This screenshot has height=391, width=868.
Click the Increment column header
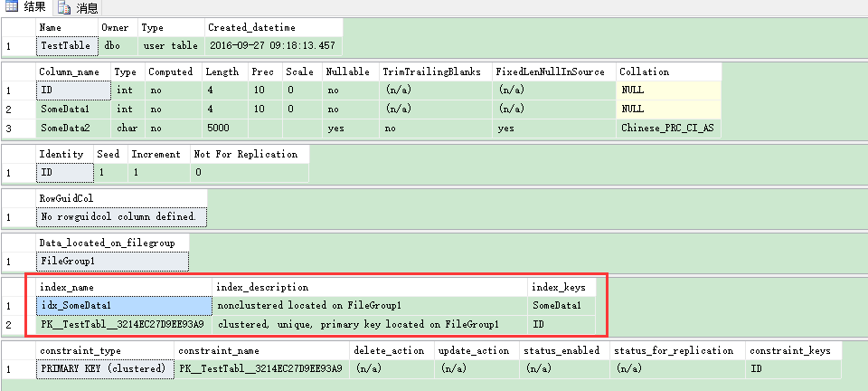[x=159, y=155]
